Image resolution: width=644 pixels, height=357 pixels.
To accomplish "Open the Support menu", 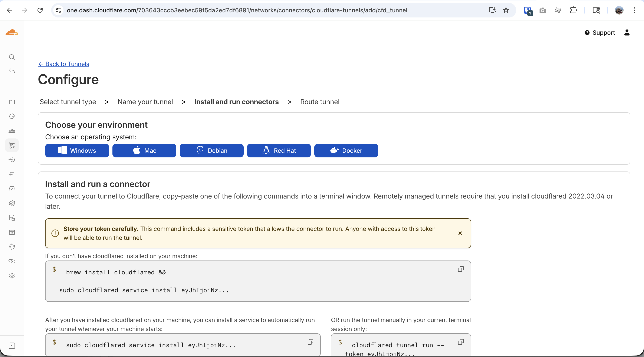I will 600,33.
